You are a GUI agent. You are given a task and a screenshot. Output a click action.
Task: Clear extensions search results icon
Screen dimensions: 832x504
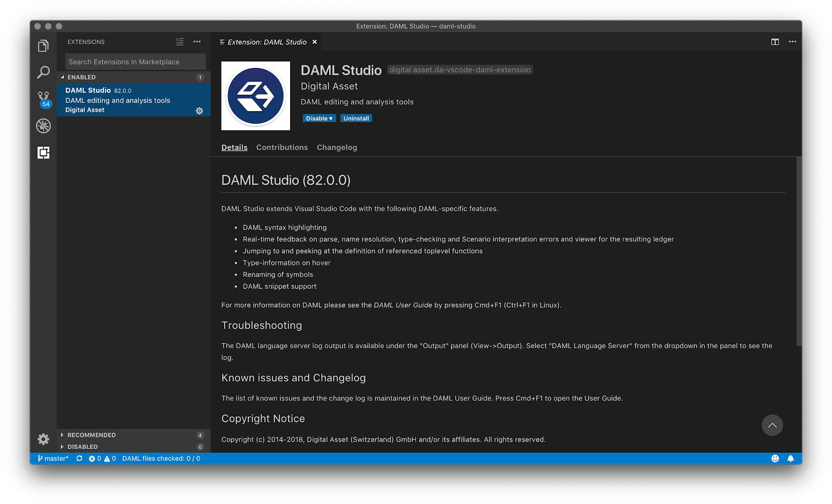point(180,42)
